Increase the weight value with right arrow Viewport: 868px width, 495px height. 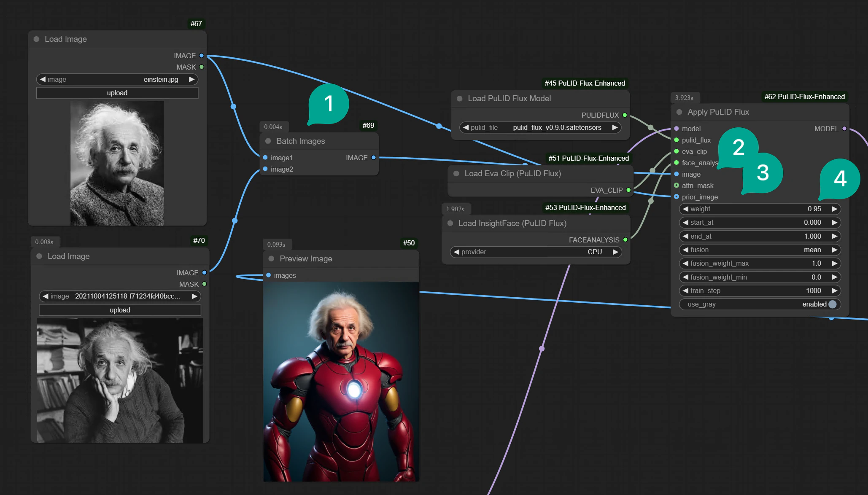834,209
